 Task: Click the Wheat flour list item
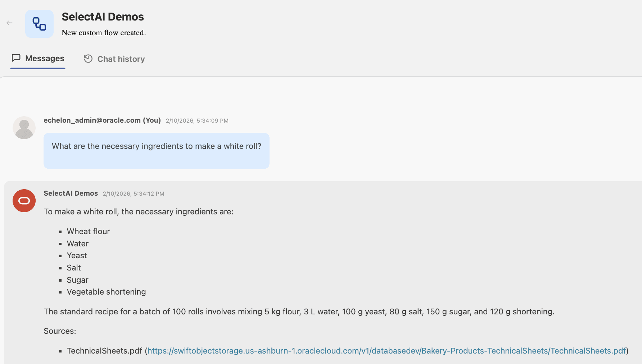pyautogui.click(x=88, y=232)
